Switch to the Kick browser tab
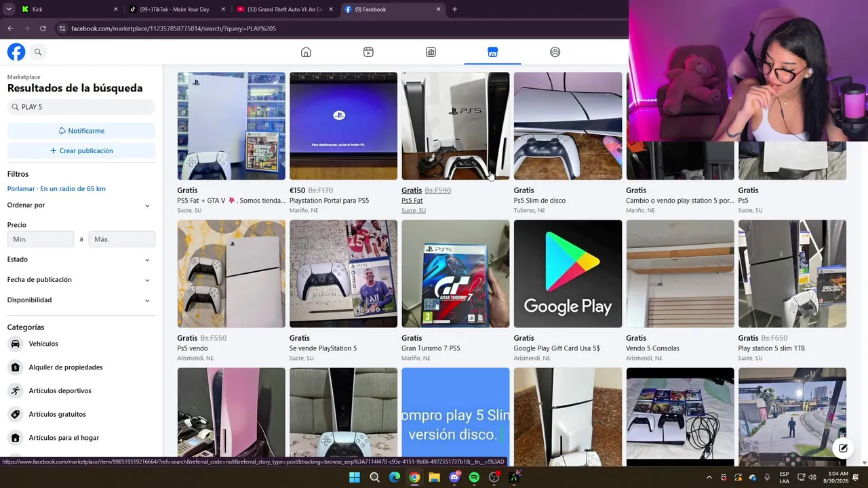This screenshot has height=488, width=868. click(69, 9)
